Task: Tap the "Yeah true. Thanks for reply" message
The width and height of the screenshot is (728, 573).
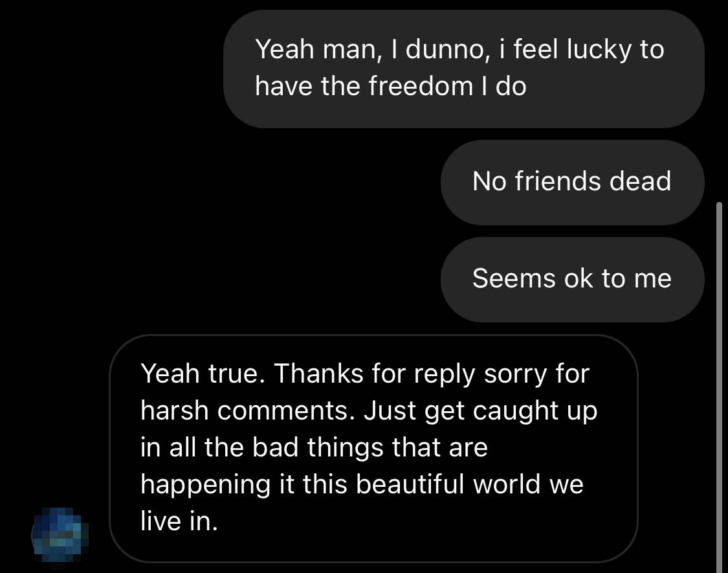Action: (x=373, y=448)
